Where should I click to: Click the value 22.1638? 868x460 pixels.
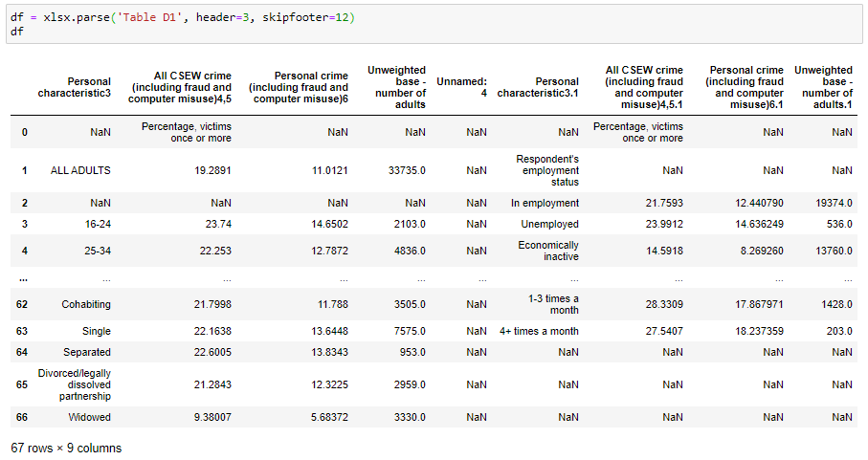[x=212, y=331]
